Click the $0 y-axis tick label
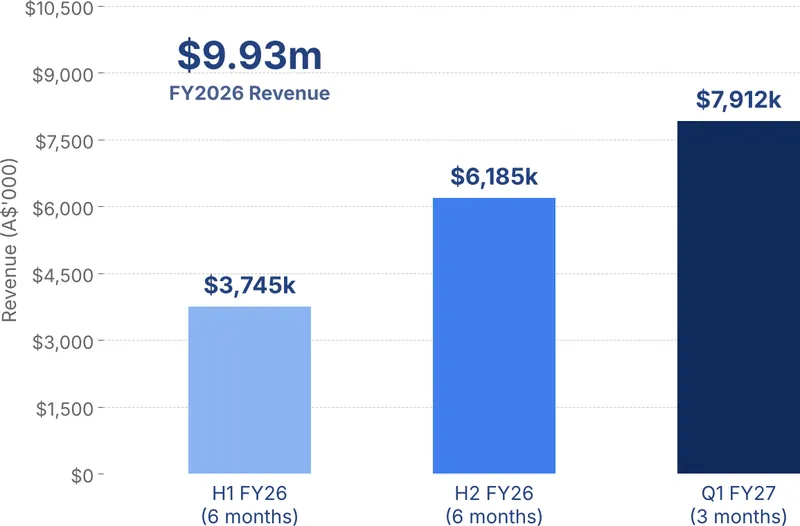Image resolution: width=800 pixels, height=526 pixels. click(82, 476)
